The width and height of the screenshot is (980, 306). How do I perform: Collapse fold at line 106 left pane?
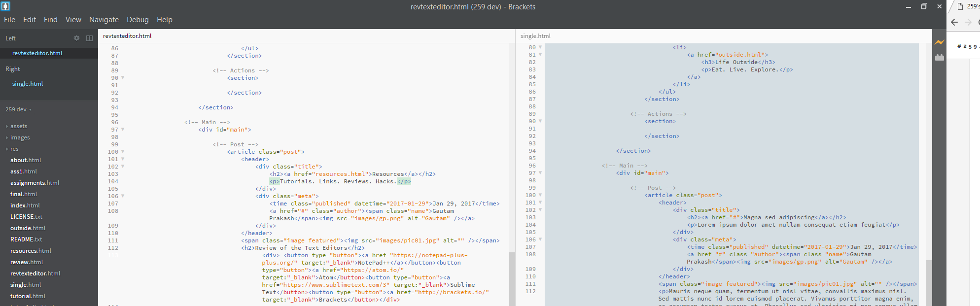(x=123, y=196)
